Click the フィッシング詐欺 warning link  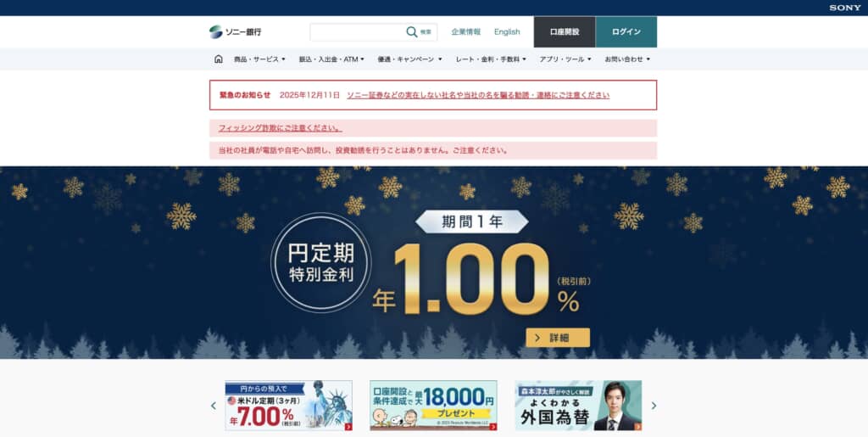pos(280,128)
